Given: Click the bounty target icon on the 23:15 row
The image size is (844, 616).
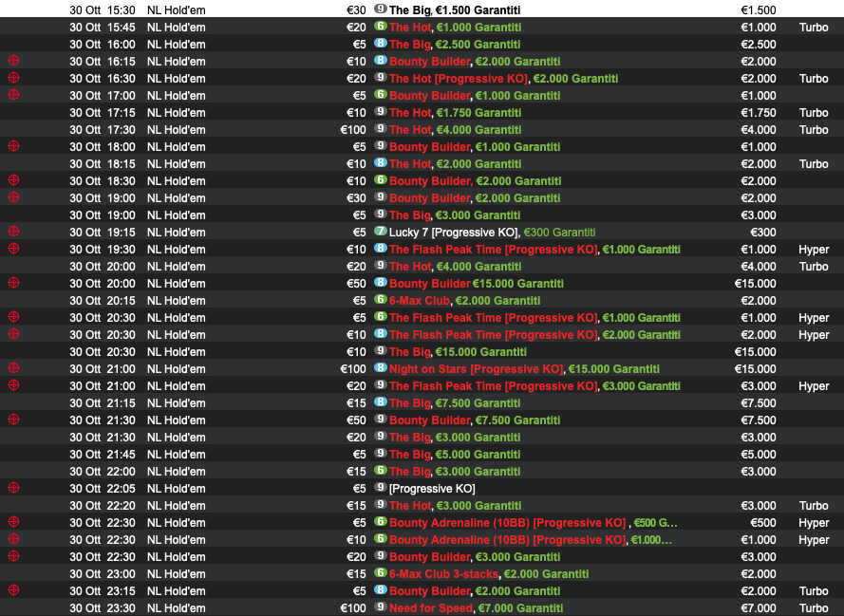Looking at the screenshot, I should tap(14, 590).
